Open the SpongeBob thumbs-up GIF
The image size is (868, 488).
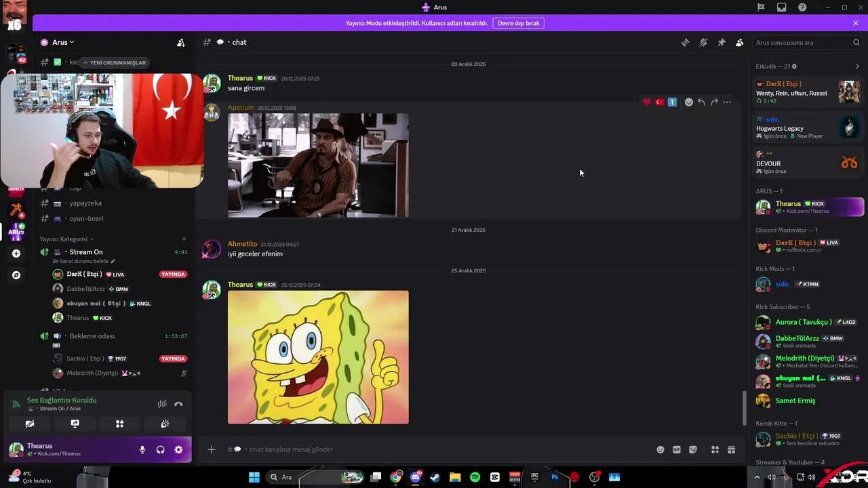click(318, 357)
